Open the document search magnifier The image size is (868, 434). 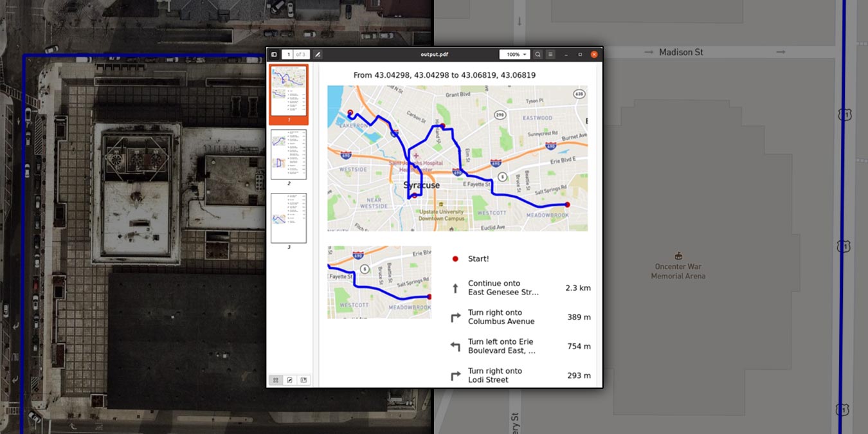coord(538,54)
